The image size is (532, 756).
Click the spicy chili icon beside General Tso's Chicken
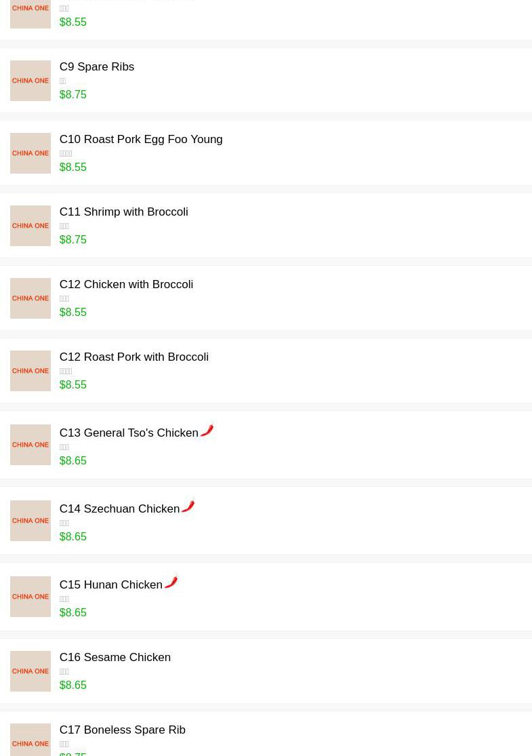[207, 430]
